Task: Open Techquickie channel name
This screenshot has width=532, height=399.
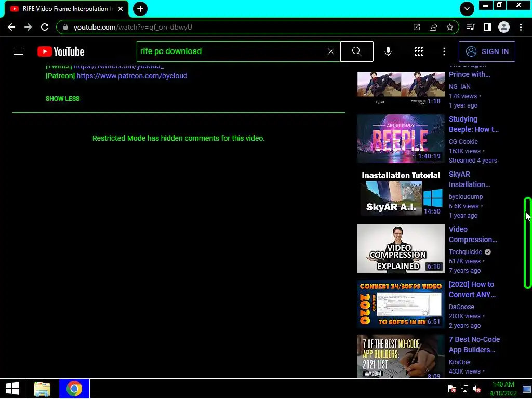Action: 465,252
